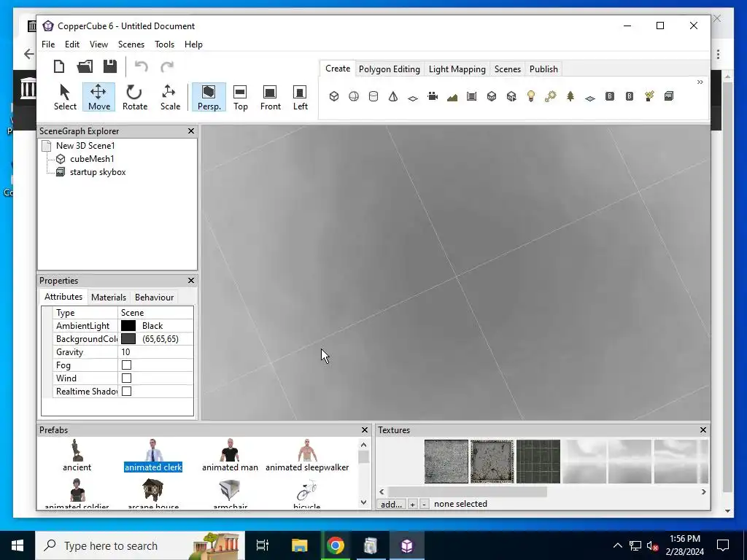
Task: Import animated mesh with play arrow cube icon
Action: [511, 96]
